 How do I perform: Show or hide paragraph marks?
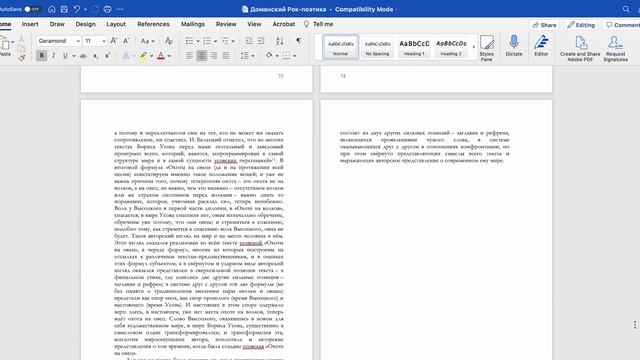[x=299, y=41]
